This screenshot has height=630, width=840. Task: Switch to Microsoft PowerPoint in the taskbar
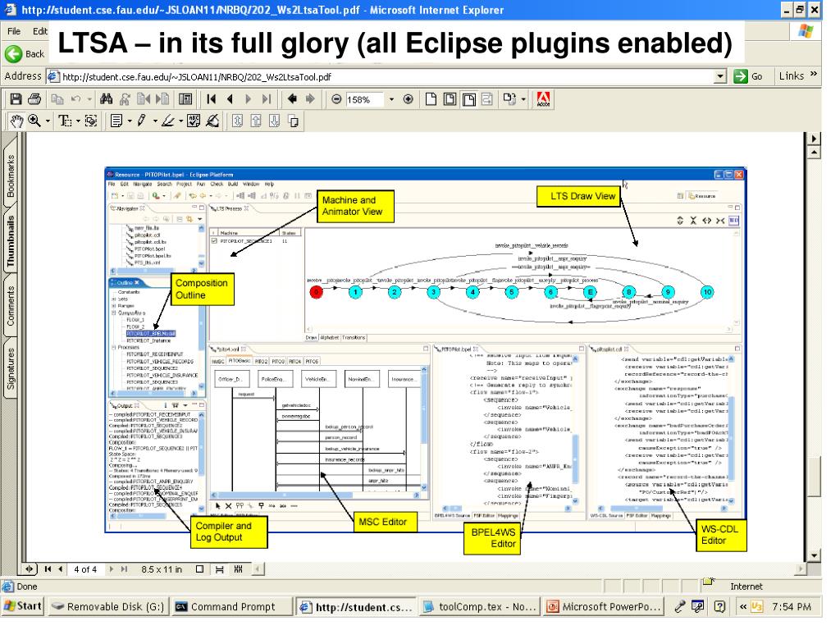(605, 606)
